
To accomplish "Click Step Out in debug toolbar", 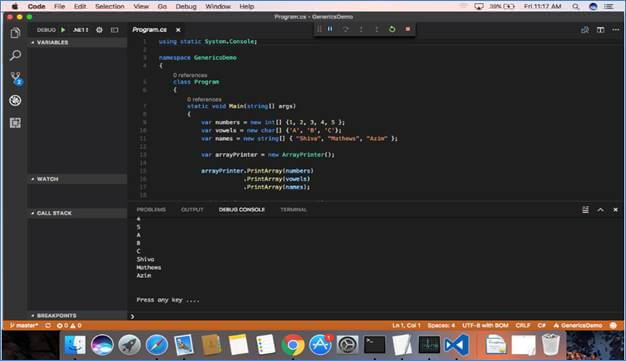I will coord(376,29).
